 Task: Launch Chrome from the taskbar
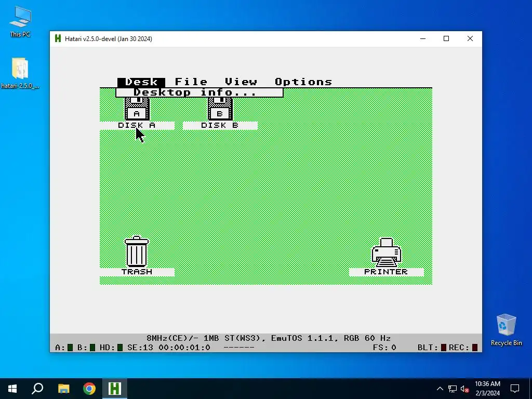coord(89,389)
